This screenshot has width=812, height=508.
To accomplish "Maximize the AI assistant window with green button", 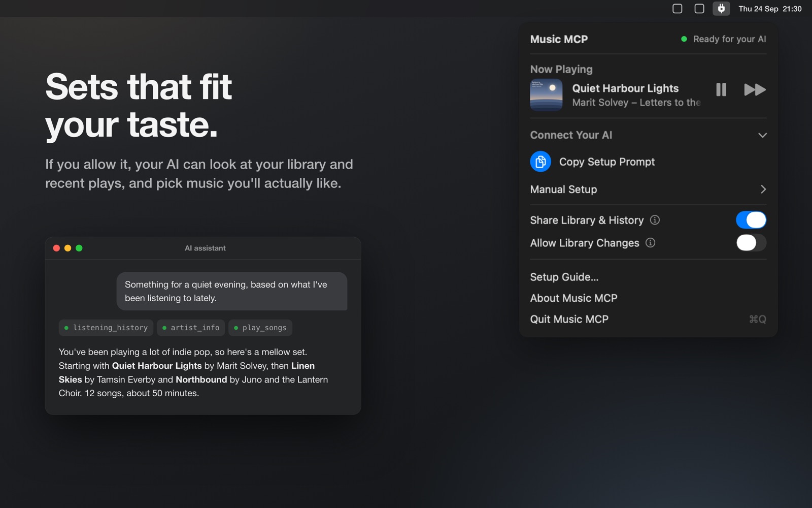I will coord(79,248).
